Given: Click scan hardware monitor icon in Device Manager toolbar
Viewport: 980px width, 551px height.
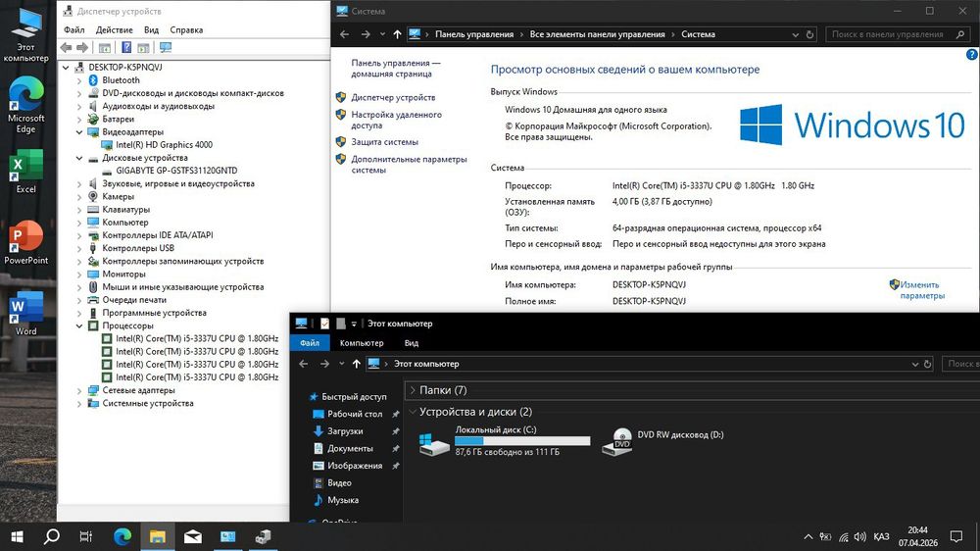Looking at the screenshot, I should point(166,47).
